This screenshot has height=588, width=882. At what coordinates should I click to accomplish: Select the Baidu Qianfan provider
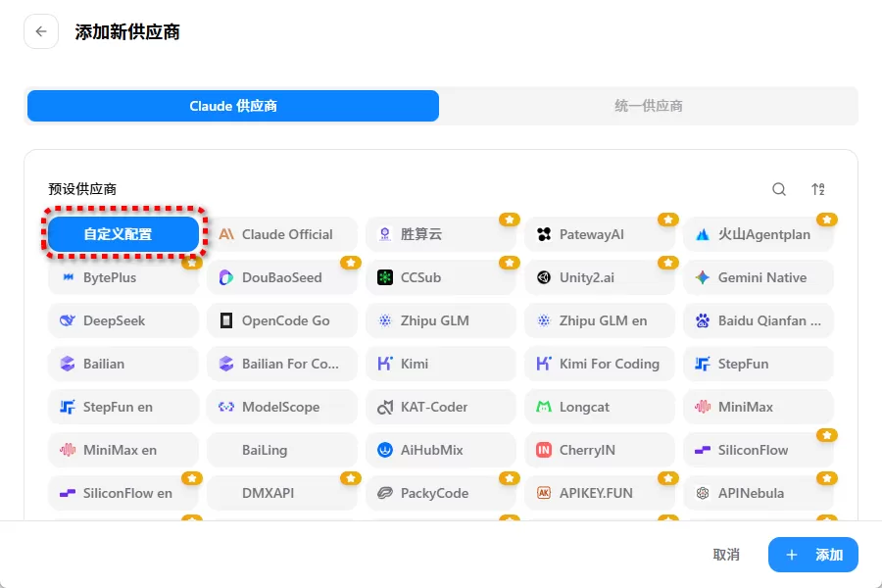[759, 320]
